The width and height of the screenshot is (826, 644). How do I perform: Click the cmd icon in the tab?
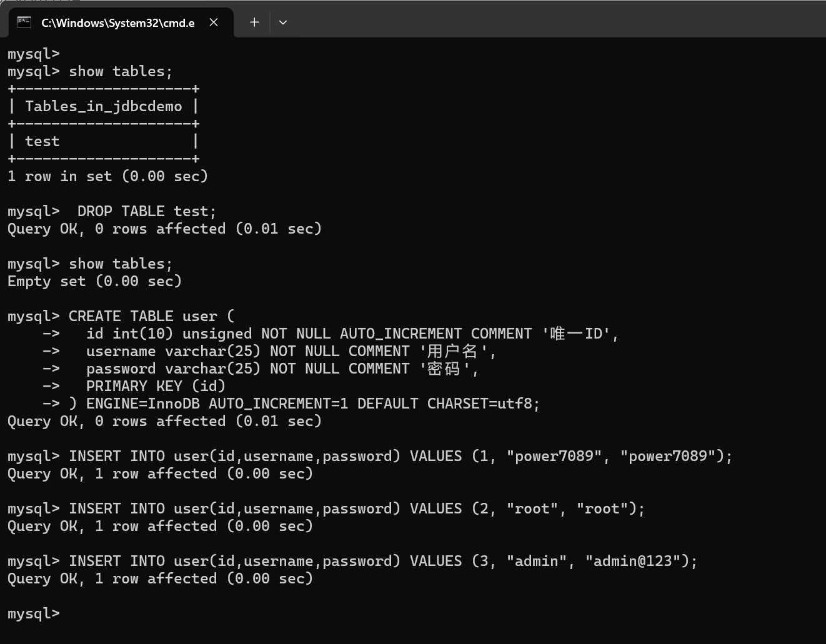[x=24, y=22]
